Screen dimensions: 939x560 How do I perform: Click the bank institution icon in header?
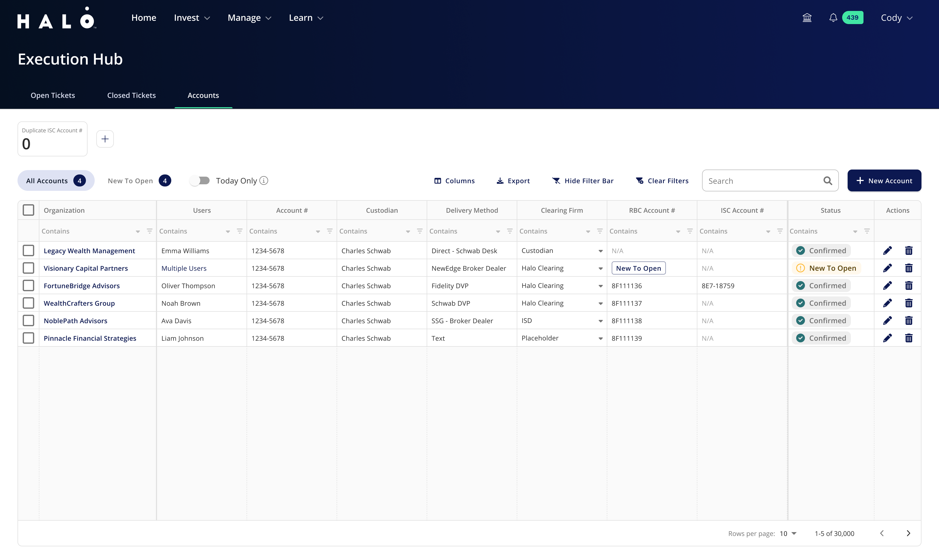tap(807, 18)
